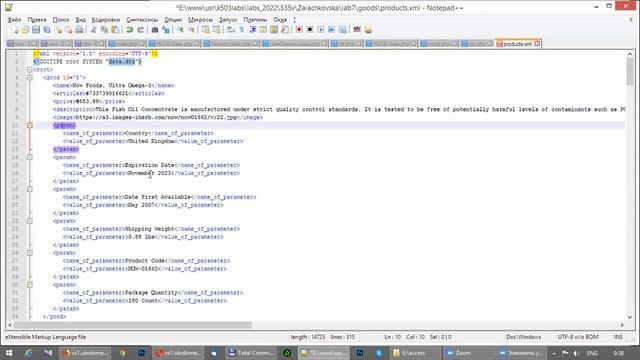Click the Redo toolbar icon
The height and width of the screenshot is (360, 640).
[140, 30]
